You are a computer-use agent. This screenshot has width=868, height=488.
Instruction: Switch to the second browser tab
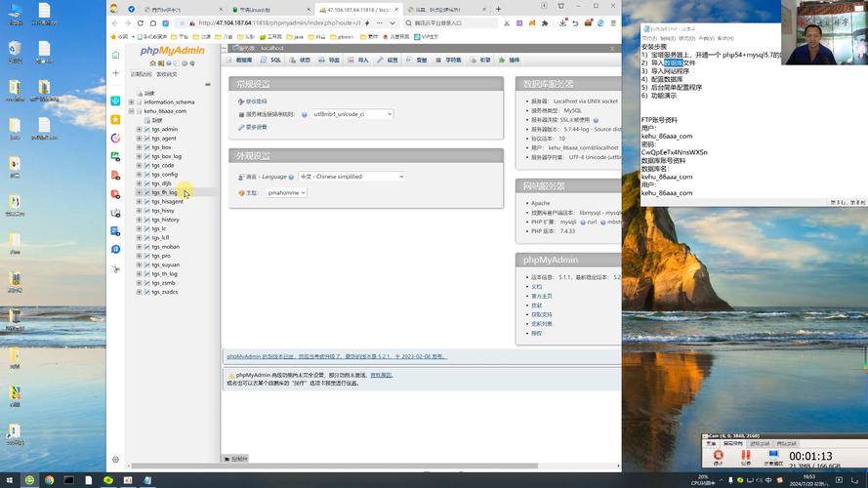click(270, 10)
